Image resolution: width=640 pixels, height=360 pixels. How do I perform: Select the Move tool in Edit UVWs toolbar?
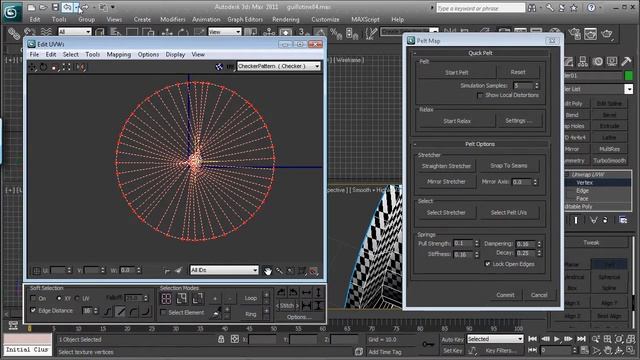click(33, 67)
